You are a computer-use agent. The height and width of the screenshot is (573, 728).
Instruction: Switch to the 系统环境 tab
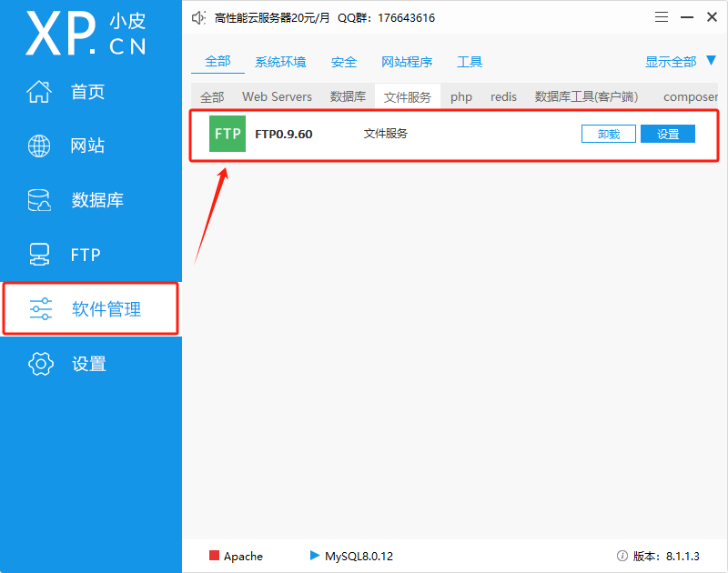[280, 62]
